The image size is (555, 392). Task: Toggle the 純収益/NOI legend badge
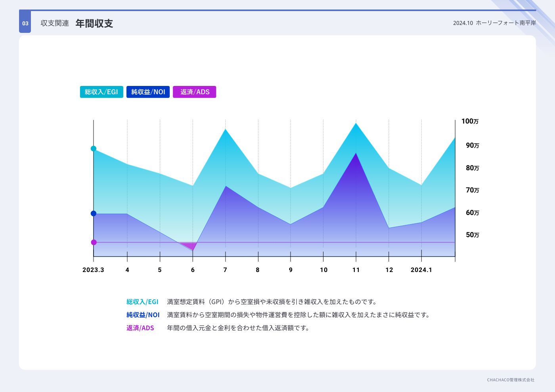pyautogui.click(x=148, y=92)
